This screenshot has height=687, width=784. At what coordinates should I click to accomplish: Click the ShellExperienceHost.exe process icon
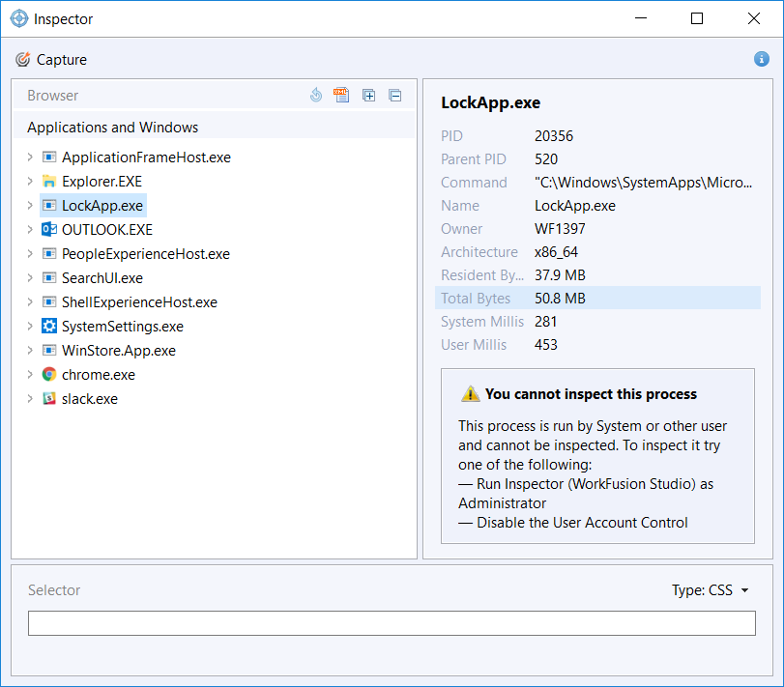tap(49, 301)
